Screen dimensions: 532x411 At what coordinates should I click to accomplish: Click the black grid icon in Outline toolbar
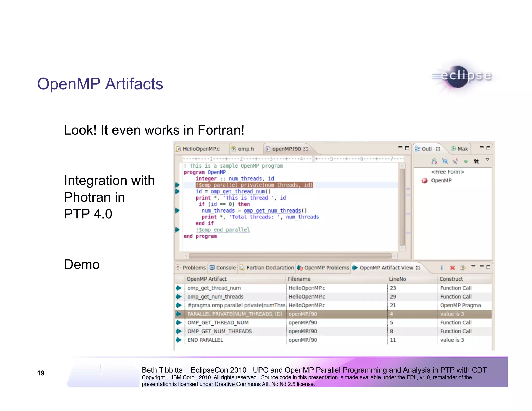click(476, 161)
